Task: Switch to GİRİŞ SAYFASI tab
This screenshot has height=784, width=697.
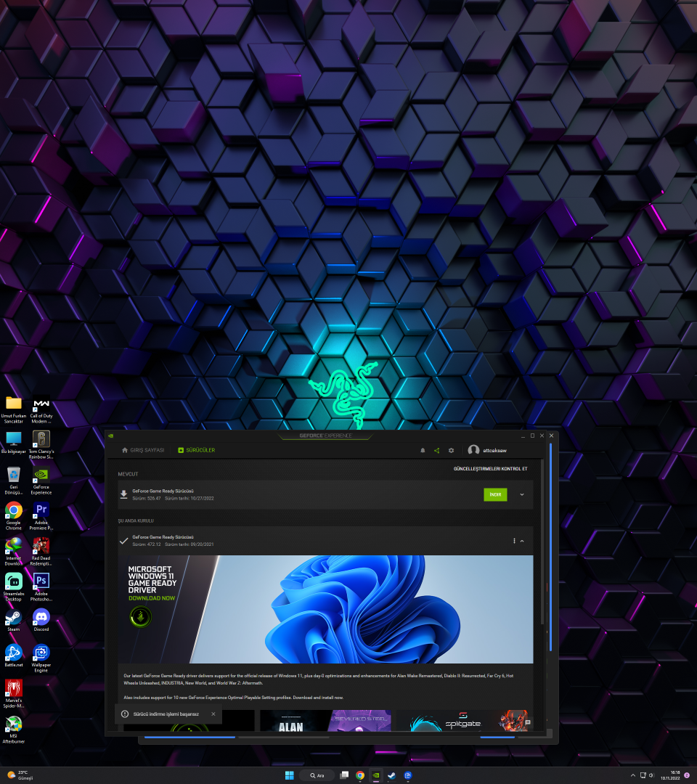Action: pos(143,451)
